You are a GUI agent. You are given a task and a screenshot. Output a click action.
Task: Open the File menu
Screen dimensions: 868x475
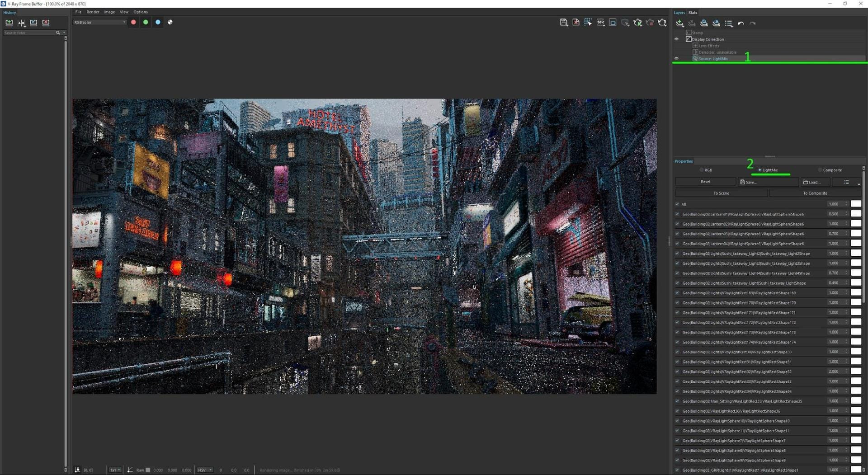(78, 12)
